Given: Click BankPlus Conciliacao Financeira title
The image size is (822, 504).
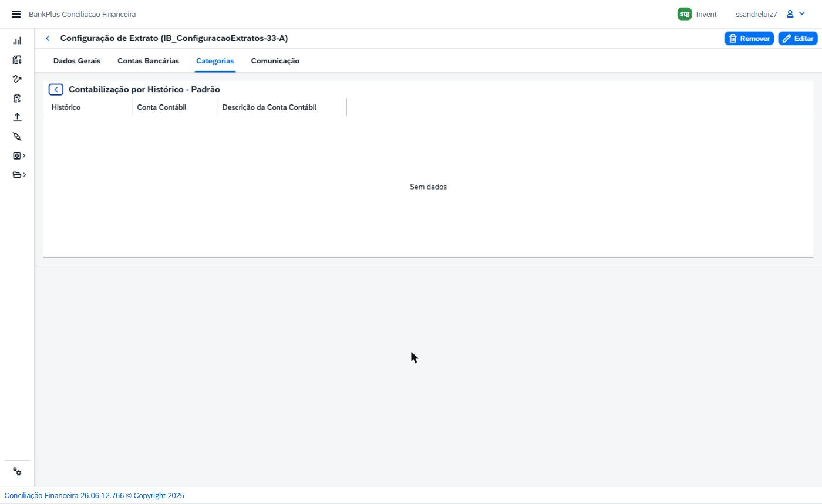Looking at the screenshot, I should point(82,14).
